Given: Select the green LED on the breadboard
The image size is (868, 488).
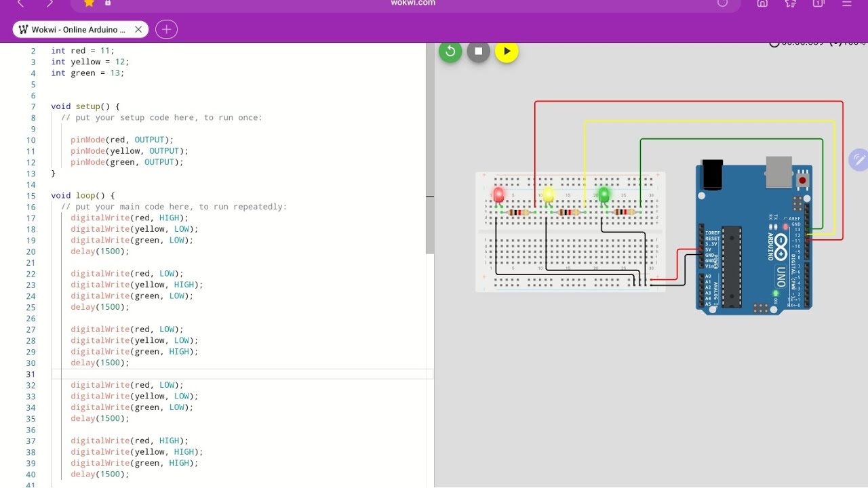Looking at the screenshot, I should [604, 196].
